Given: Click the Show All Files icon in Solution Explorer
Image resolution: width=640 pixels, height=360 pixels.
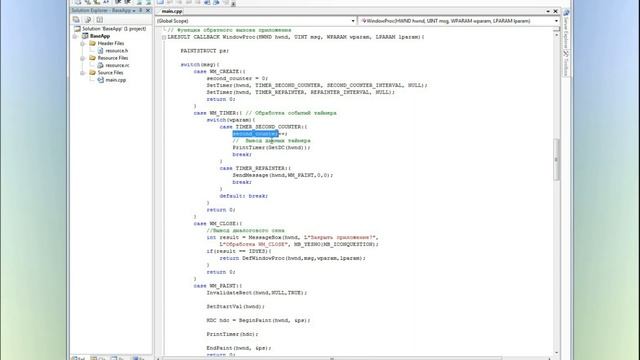Looking at the screenshot, I should coord(88,20).
